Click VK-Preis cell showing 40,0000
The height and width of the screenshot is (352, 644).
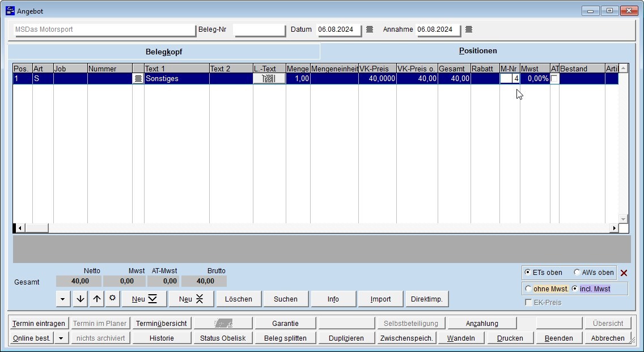coord(378,78)
